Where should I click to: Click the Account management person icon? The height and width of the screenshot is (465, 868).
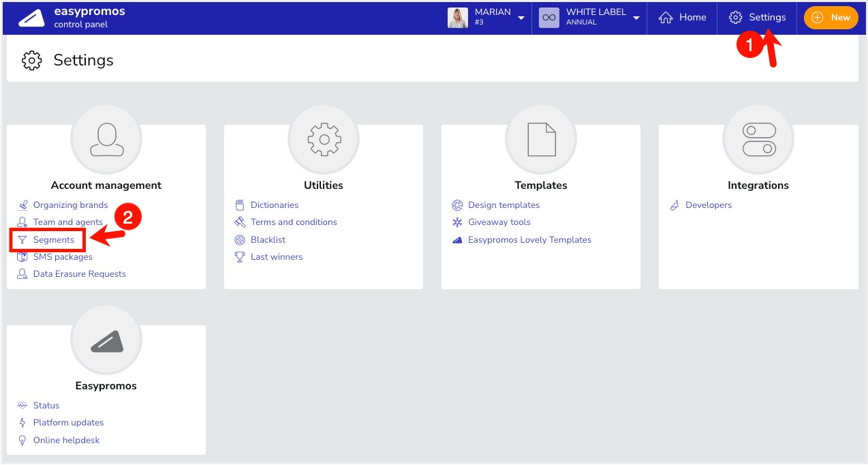coord(106,139)
